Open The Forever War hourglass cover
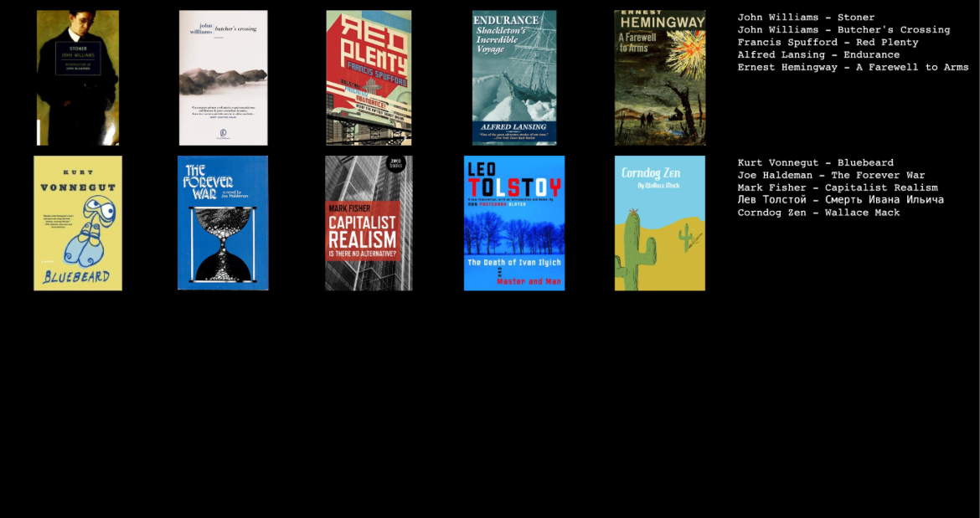980x518 pixels. pyautogui.click(x=223, y=223)
